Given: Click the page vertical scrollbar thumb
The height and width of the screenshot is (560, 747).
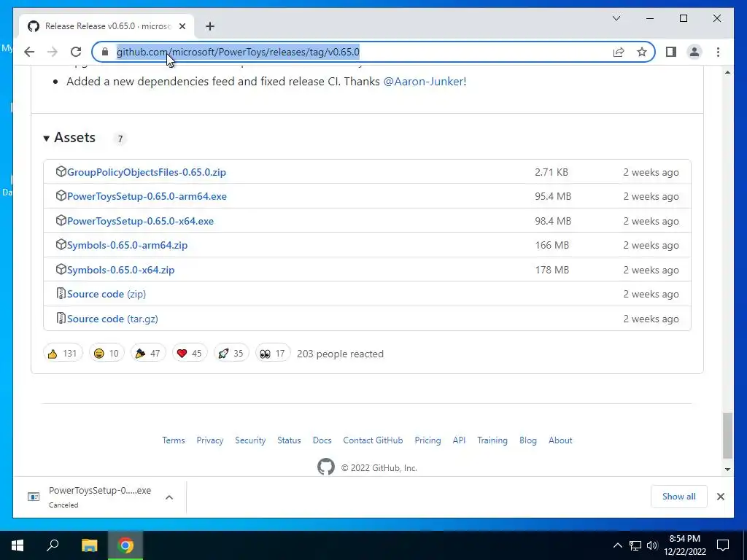Looking at the screenshot, I should click(x=727, y=436).
